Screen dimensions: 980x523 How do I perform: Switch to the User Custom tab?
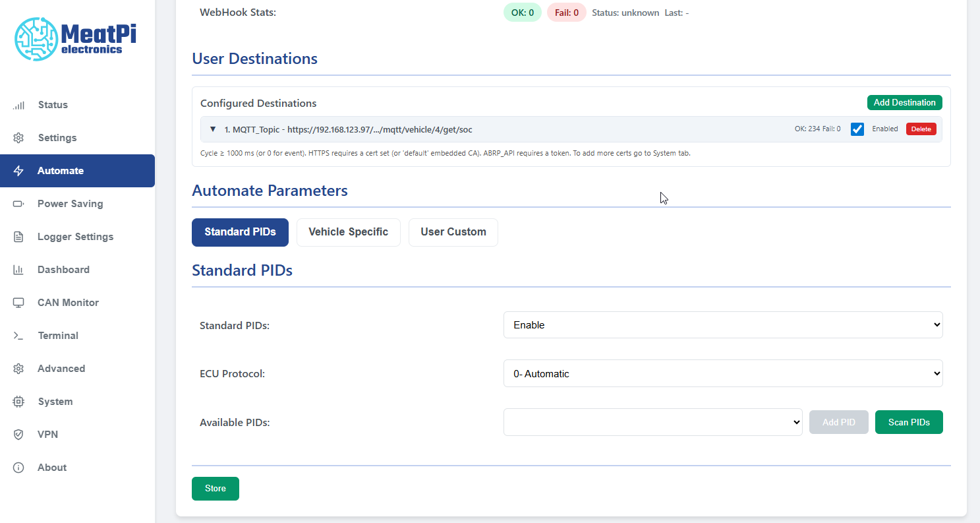tap(453, 232)
